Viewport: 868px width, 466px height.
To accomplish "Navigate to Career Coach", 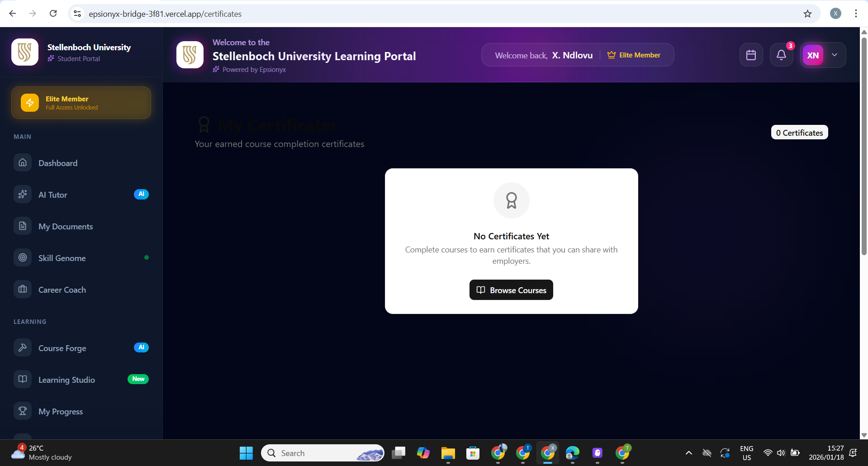I will click(x=81, y=290).
